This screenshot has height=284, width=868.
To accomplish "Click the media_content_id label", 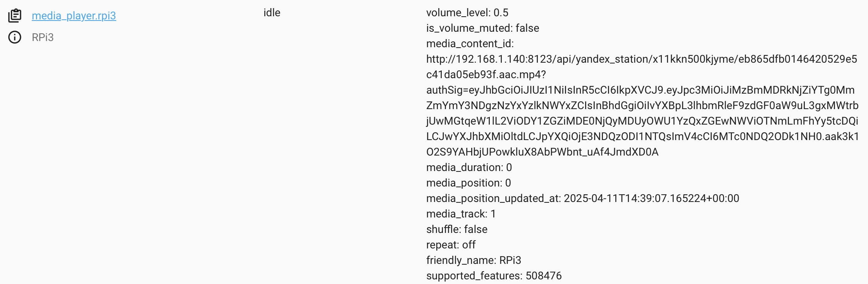I will point(470,43).
